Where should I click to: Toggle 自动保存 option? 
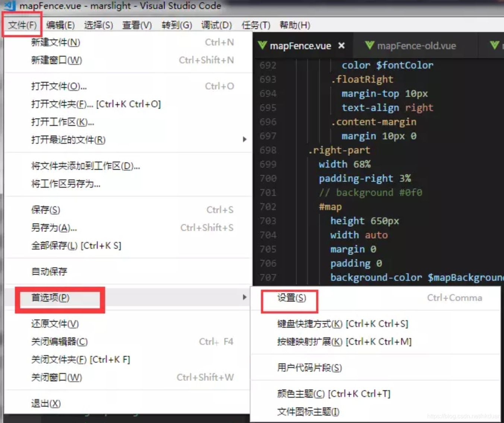click(128, 272)
